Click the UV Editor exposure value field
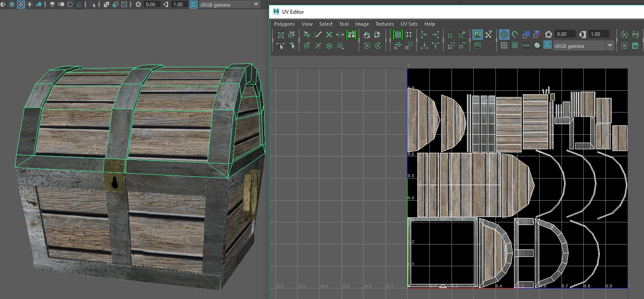Viewport: 644px width, 299px height. pos(565,34)
